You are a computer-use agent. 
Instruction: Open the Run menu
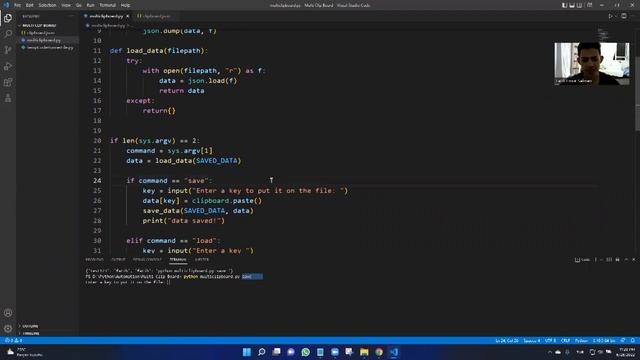tap(90, 5)
